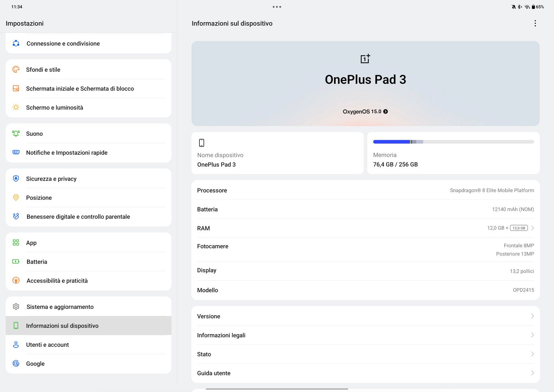Viewport: 554px width, 392px height.
Task: Open the Memoria storage card
Action: click(x=453, y=153)
